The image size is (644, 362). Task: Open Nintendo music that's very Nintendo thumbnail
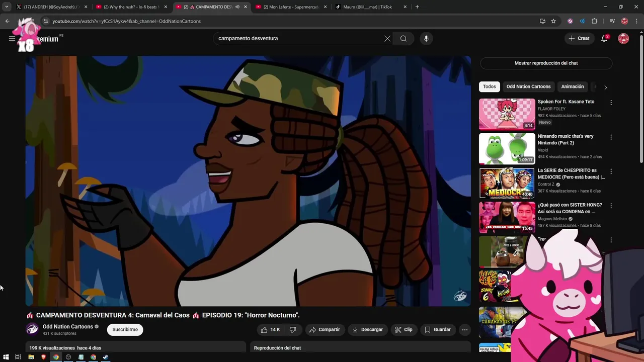(507, 149)
